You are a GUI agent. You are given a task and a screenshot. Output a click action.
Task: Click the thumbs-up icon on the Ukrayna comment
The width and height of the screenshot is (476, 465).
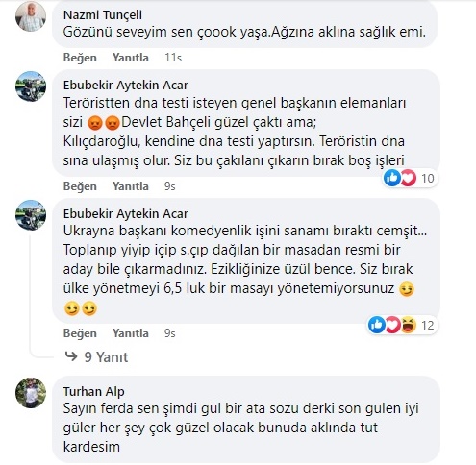[377, 325]
